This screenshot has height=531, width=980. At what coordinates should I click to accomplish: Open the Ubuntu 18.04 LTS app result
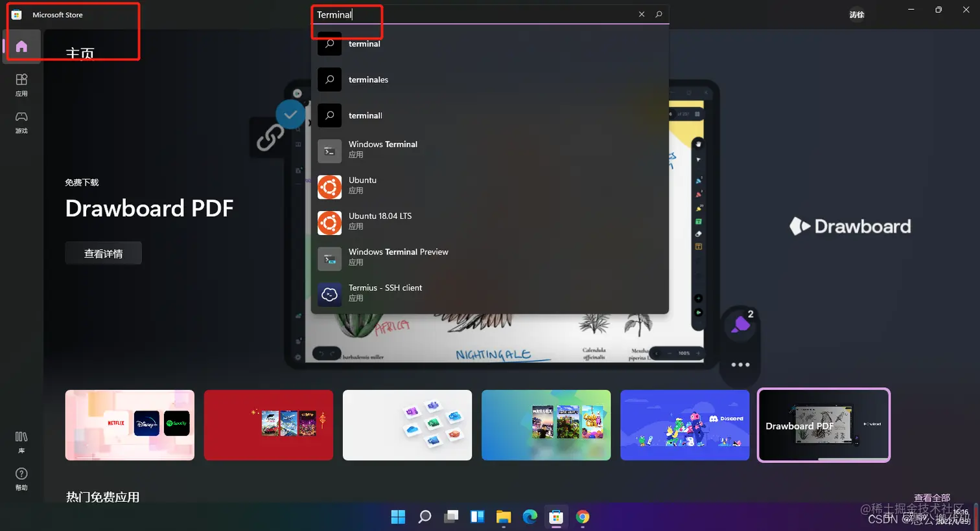(x=490, y=223)
